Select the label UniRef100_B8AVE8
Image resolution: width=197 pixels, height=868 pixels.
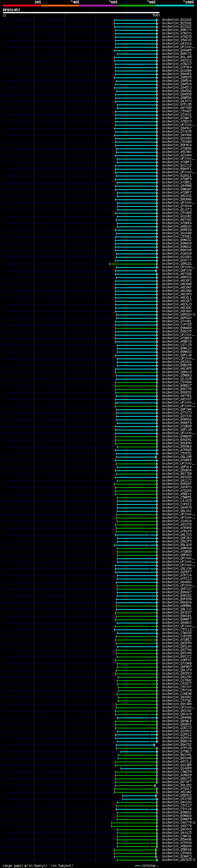tap(176, 74)
